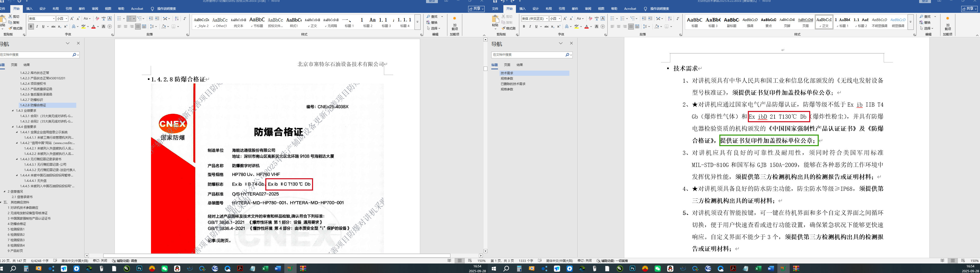The width and height of the screenshot is (980, 273).
Task: Open 引用 tab in left Word window
Action: [x=69, y=9]
